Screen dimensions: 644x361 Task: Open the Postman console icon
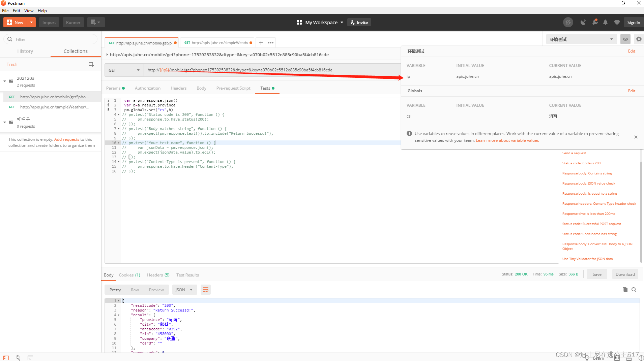pos(30,358)
